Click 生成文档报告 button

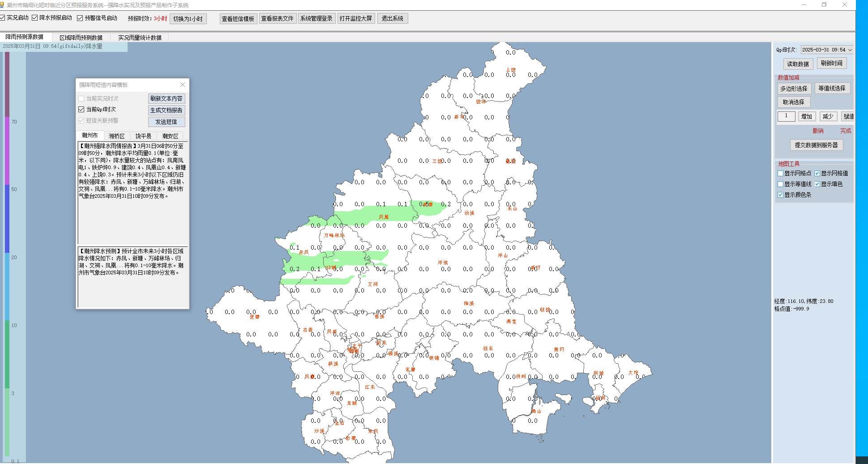point(167,111)
